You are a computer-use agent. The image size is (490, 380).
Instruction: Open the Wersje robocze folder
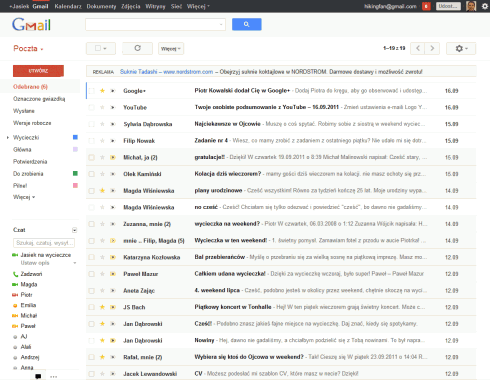point(32,123)
